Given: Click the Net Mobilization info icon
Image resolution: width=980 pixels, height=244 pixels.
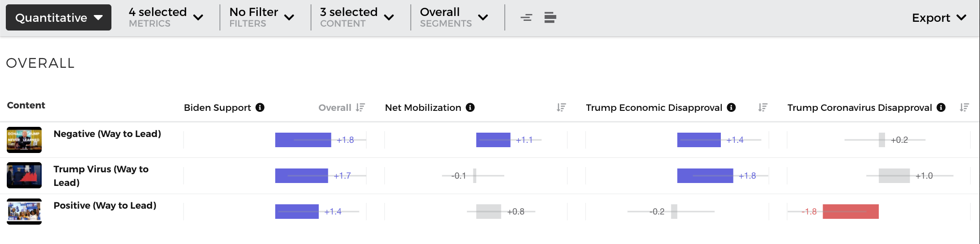Looking at the screenshot, I should 470,107.
